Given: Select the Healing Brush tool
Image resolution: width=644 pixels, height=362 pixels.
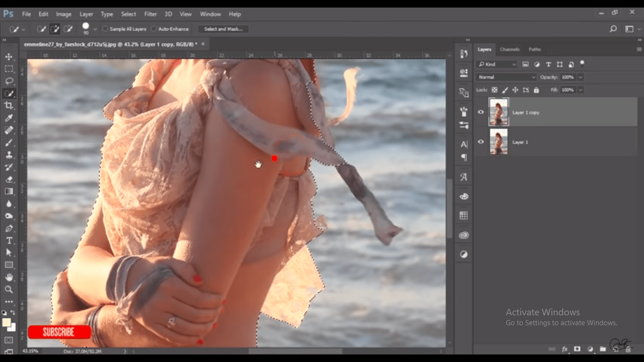Looking at the screenshot, I should (9, 130).
